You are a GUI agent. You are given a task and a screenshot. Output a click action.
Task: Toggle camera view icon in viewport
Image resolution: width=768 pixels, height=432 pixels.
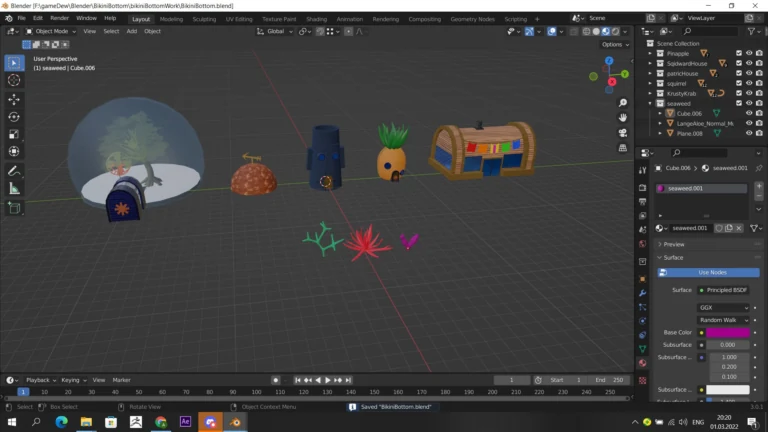tap(623, 133)
